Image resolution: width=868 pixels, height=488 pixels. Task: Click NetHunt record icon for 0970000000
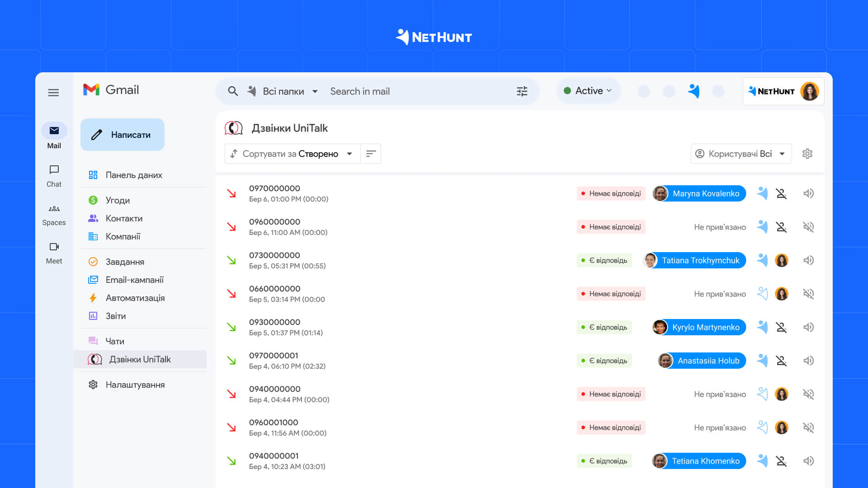[763, 193]
